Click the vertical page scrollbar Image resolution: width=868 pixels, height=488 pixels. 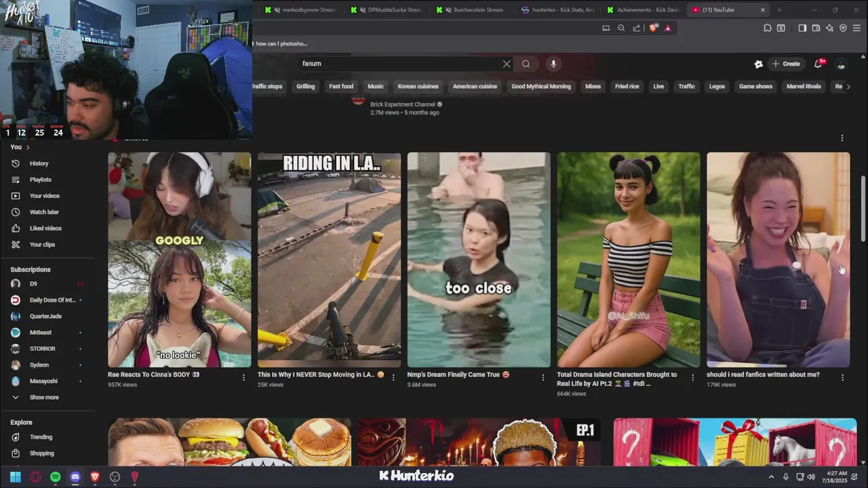[x=863, y=208]
